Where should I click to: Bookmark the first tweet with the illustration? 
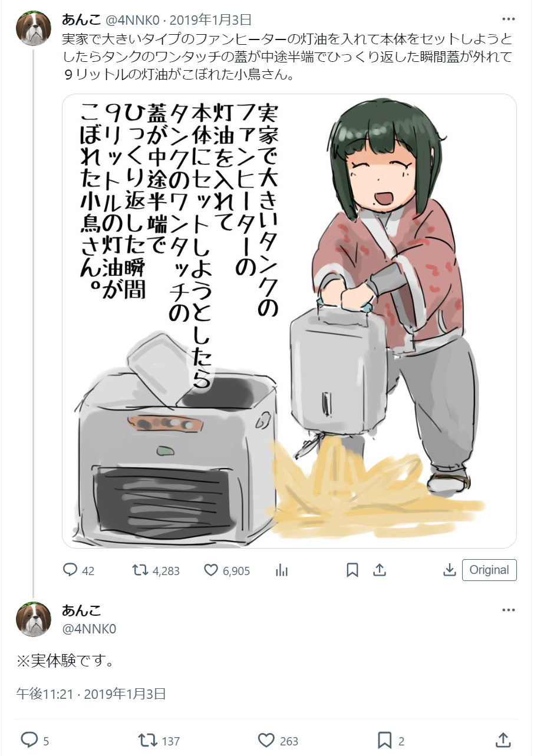352,570
